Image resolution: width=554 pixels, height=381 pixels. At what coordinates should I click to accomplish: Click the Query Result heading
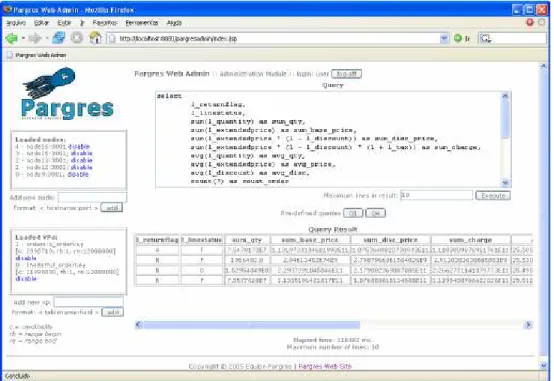333,229
